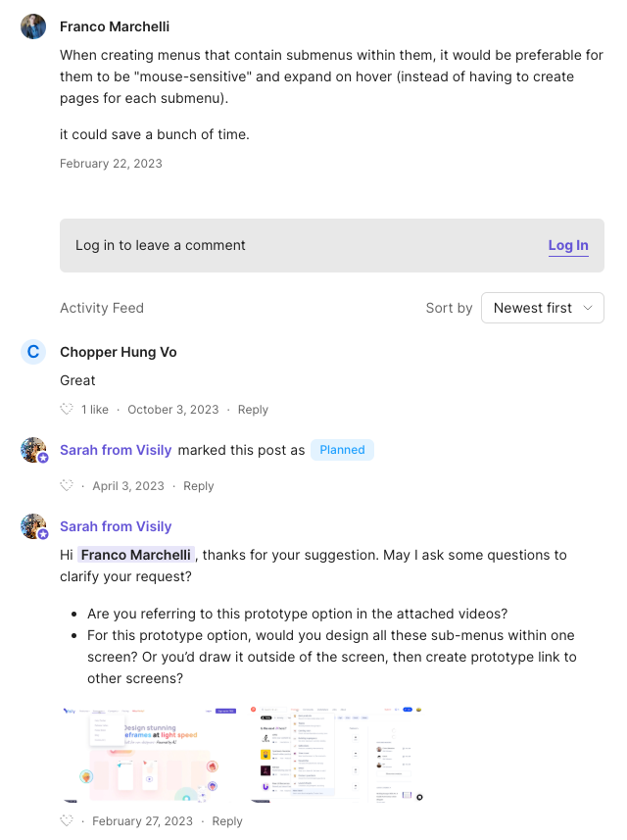The width and height of the screenshot is (627, 840).
Task: Reply to Chopper Hung Vo's comment
Action: (x=253, y=409)
